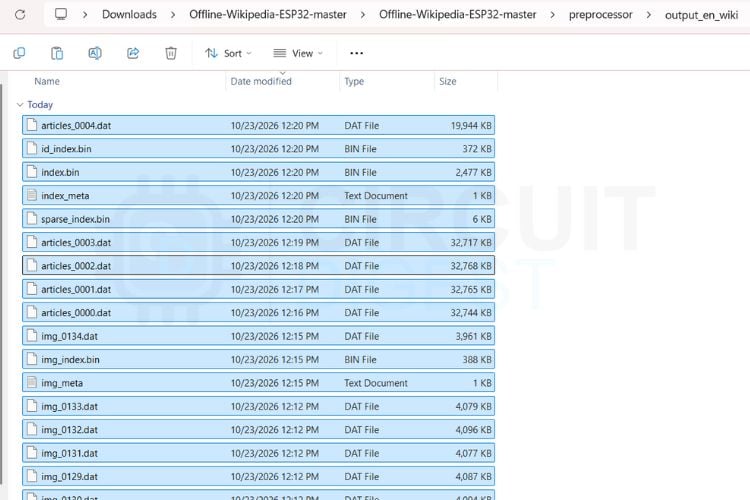750x500 pixels.
Task: Click file icon of img_0131.dat
Action: (32, 453)
